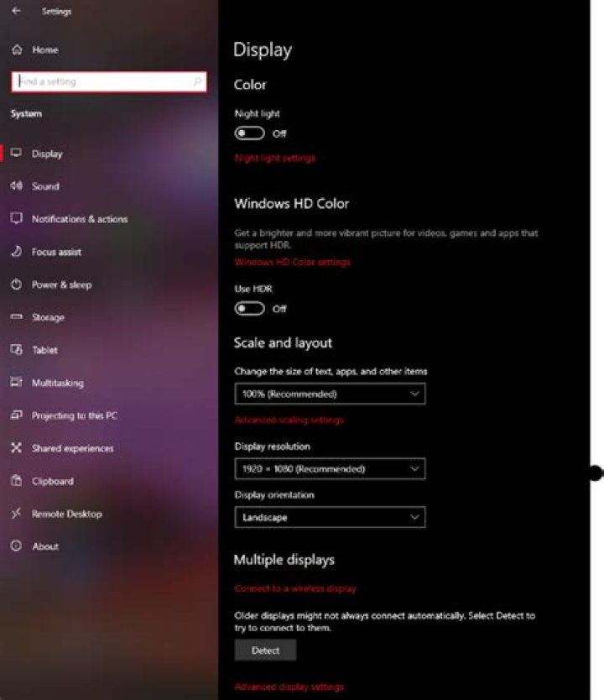The height and width of the screenshot is (700, 604).
Task: Click the Focus assist moon icon
Action: tap(17, 251)
